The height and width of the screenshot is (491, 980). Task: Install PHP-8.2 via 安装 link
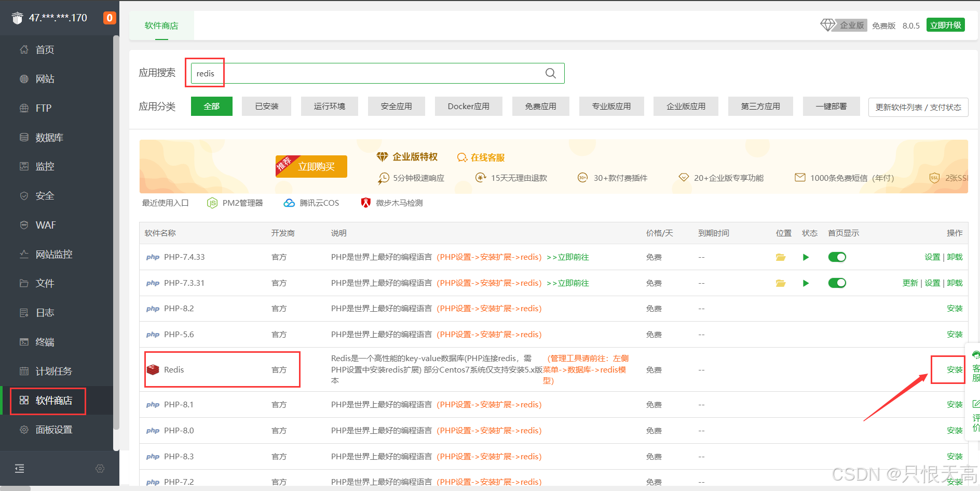point(955,309)
